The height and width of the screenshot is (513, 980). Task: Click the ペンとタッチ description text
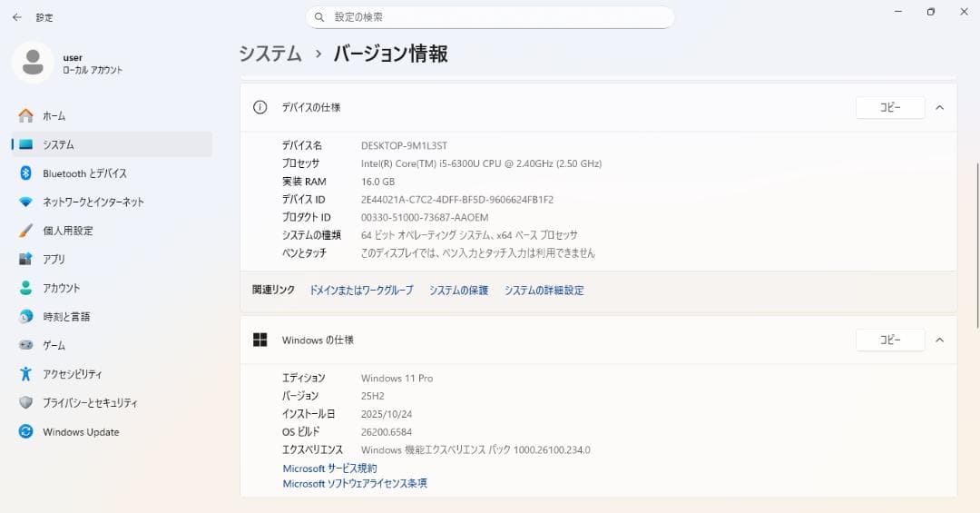[478, 252]
